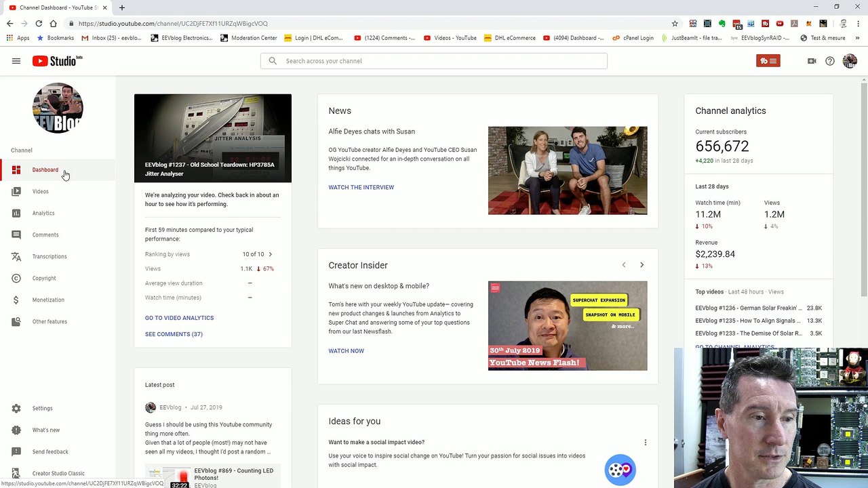This screenshot has width=868, height=488.
Task: Click SEE COMMENTS (37) link
Action: pyautogui.click(x=174, y=334)
